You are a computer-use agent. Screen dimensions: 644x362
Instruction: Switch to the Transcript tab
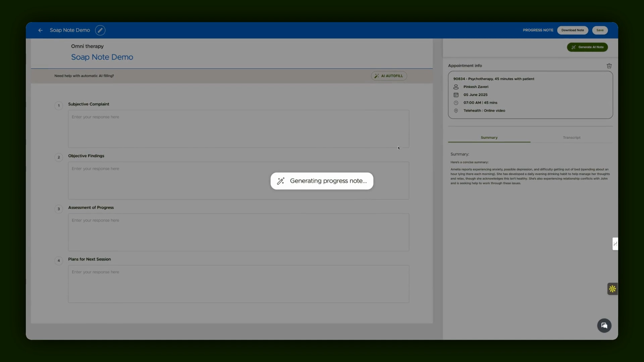click(572, 137)
